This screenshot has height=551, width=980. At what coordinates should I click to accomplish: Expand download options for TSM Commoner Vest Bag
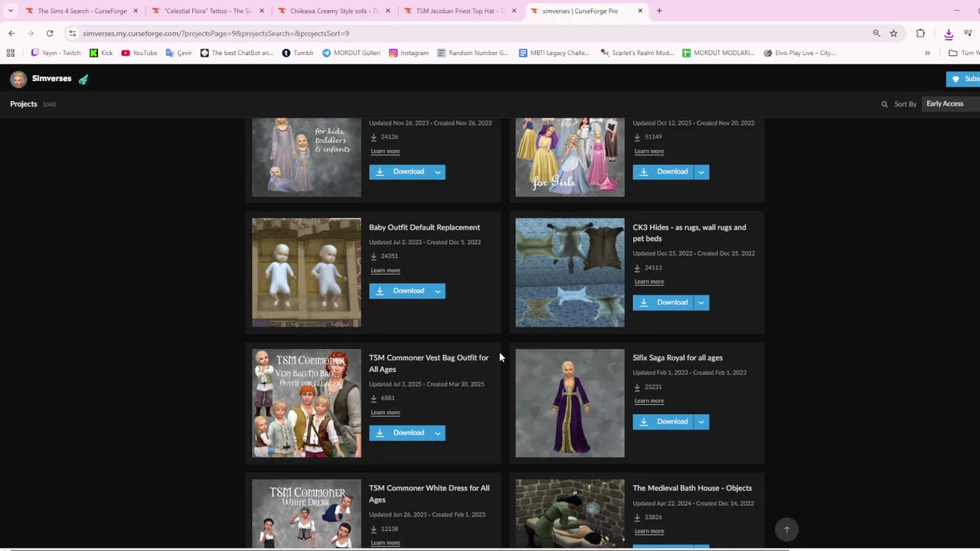(438, 432)
